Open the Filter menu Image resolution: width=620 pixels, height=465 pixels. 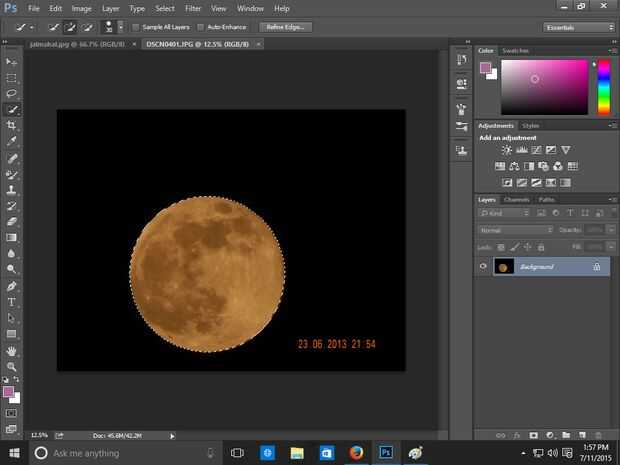click(x=193, y=8)
